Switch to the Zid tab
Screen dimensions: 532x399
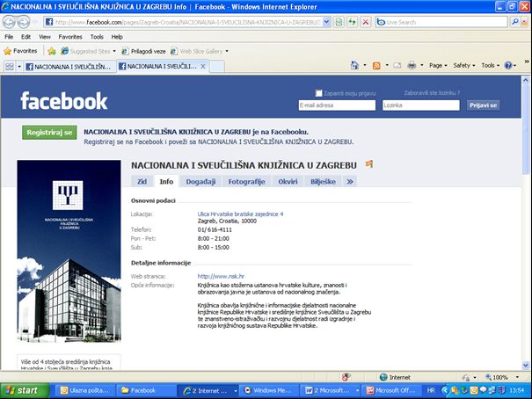pos(142,182)
